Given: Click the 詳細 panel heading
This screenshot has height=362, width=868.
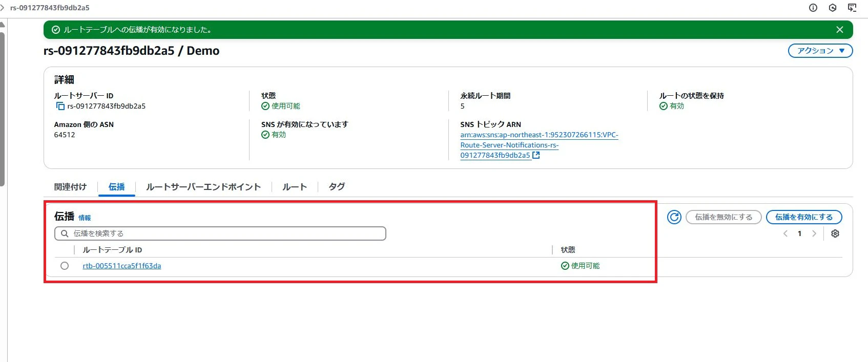Looking at the screenshot, I should pyautogui.click(x=64, y=79).
